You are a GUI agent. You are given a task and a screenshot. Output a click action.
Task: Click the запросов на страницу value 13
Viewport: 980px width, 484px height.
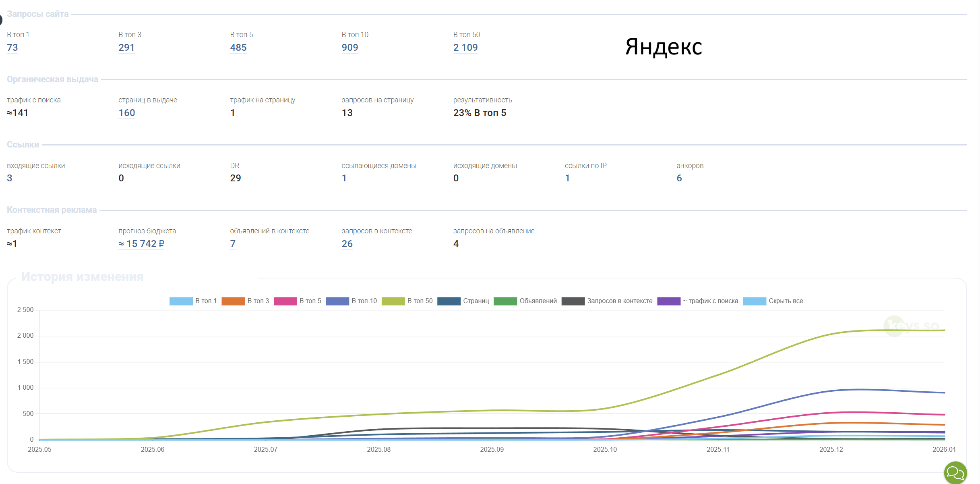click(x=347, y=113)
